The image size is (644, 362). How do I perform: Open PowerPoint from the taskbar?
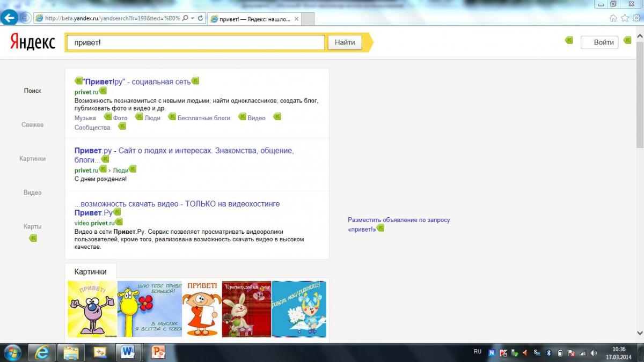pyautogui.click(x=158, y=352)
